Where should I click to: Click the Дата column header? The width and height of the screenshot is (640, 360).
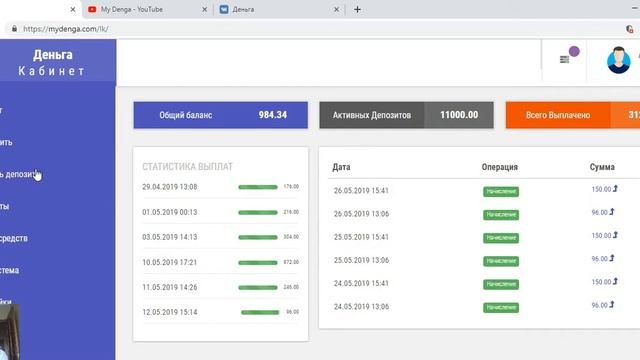pos(341,167)
